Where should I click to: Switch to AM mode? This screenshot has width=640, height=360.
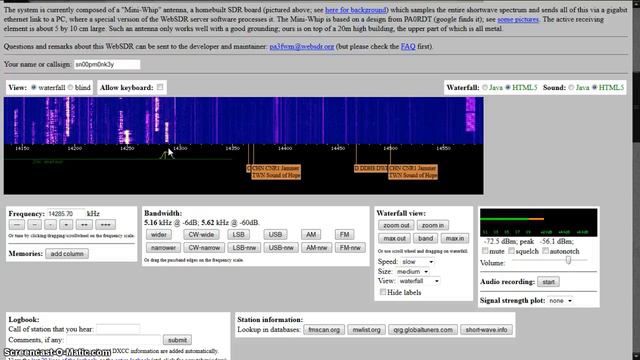pos(311,234)
